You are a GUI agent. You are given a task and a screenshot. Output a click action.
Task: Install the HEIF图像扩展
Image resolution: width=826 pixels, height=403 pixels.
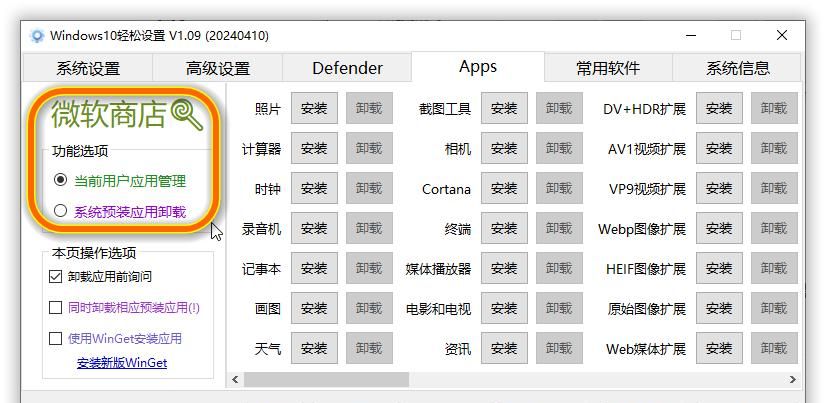coord(719,269)
